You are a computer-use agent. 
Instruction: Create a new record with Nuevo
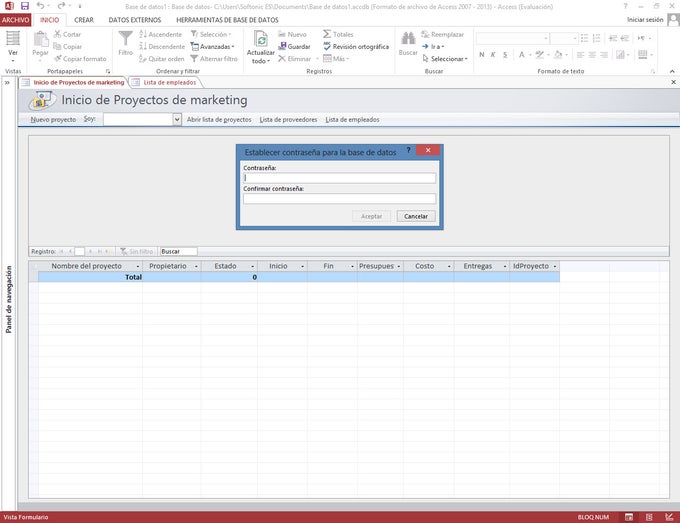pyautogui.click(x=292, y=34)
